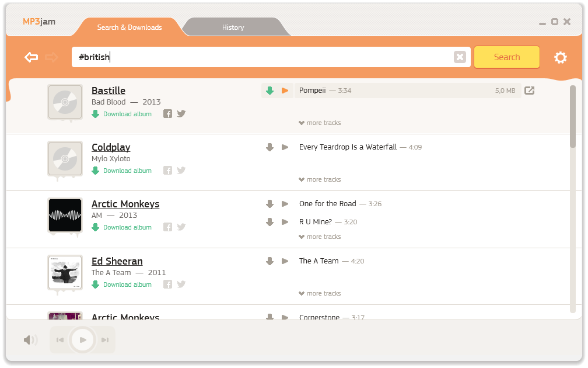Download the Cornerstone track
Screen dimensions: 588x368
269,317
